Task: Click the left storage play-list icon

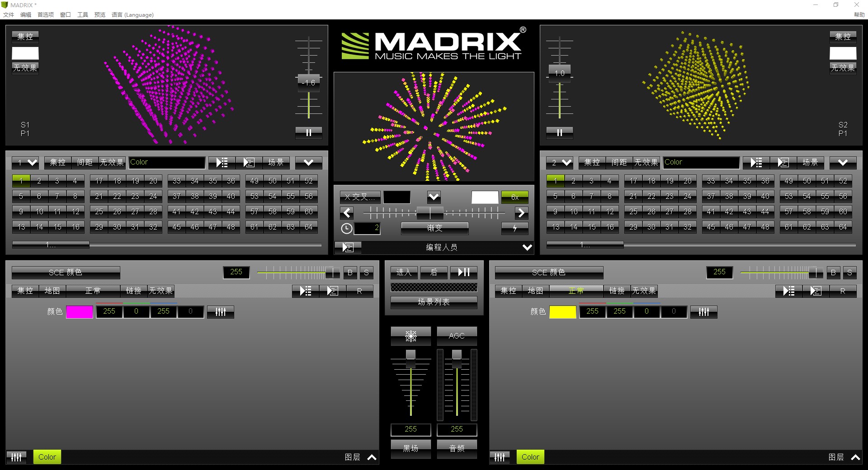Action: point(222,162)
